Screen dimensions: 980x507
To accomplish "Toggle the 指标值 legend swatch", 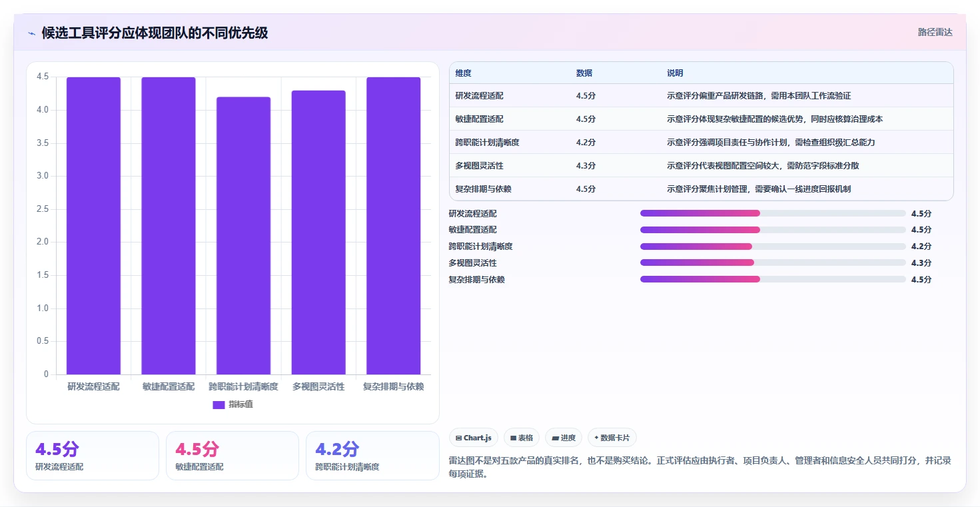I will [219, 404].
